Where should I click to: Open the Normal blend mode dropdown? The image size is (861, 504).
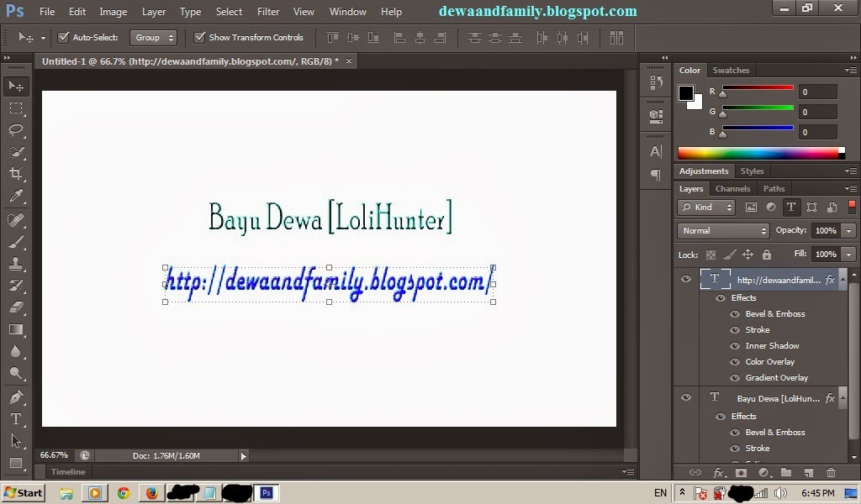[723, 231]
